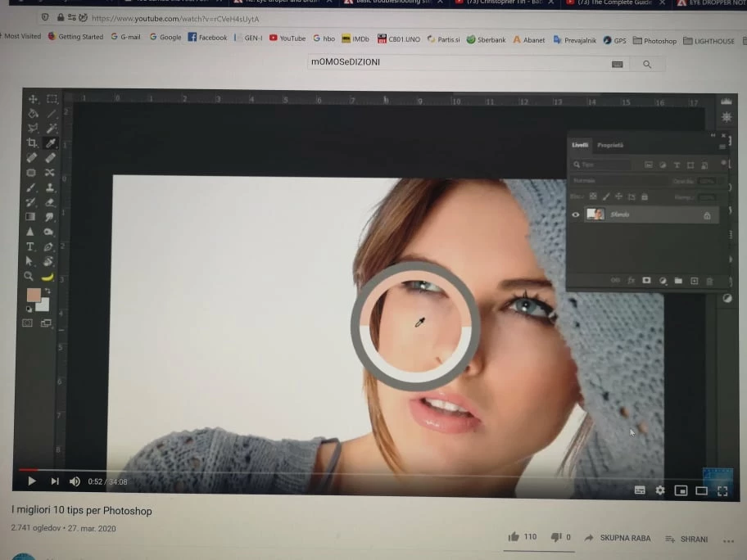The image size is (747, 560).
Task: Create new adjustment layer icon
Action: pyautogui.click(x=663, y=281)
